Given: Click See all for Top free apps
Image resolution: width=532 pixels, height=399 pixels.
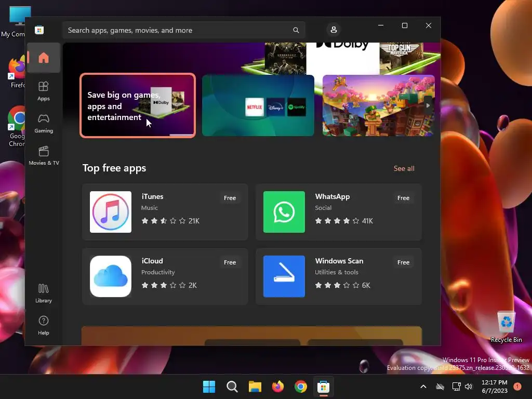Looking at the screenshot, I should (404, 168).
